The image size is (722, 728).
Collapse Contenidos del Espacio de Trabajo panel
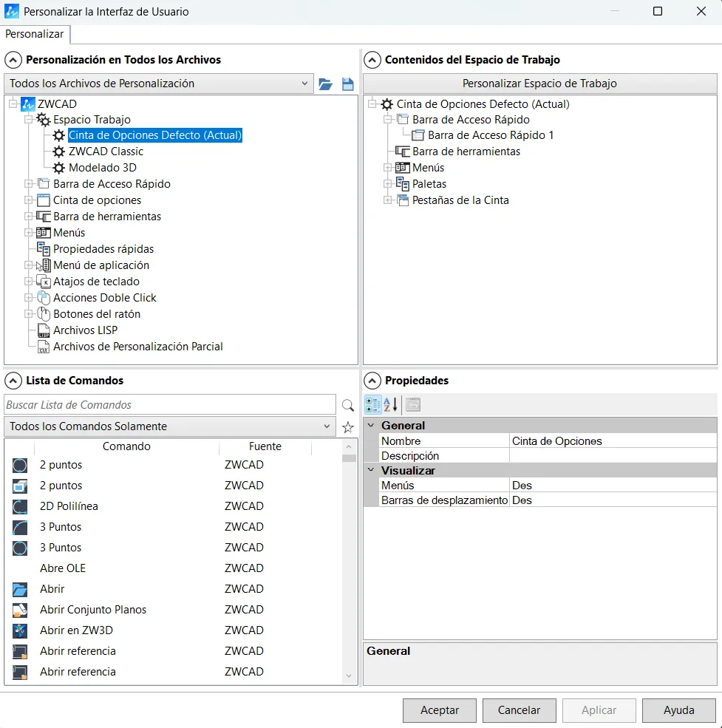[x=372, y=60]
